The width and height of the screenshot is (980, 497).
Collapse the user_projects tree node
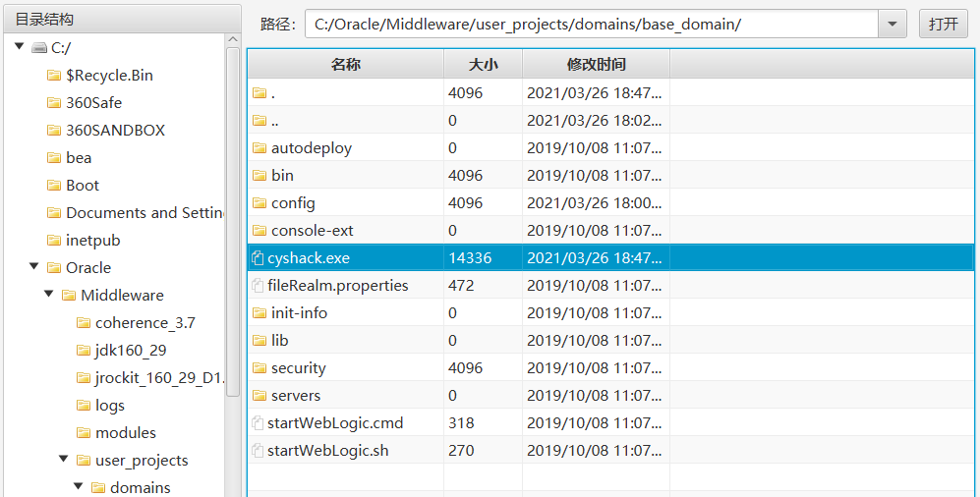click(x=63, y=459)
